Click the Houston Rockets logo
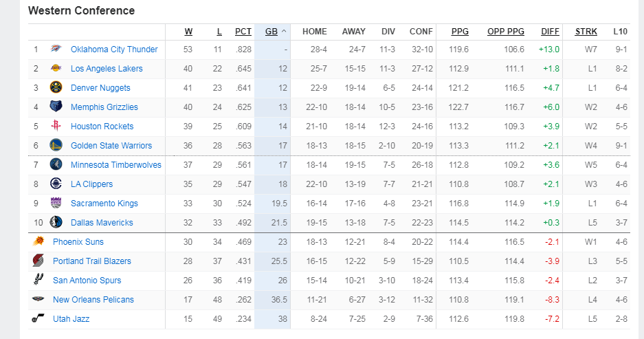The image size is (644, 339). 56,126
